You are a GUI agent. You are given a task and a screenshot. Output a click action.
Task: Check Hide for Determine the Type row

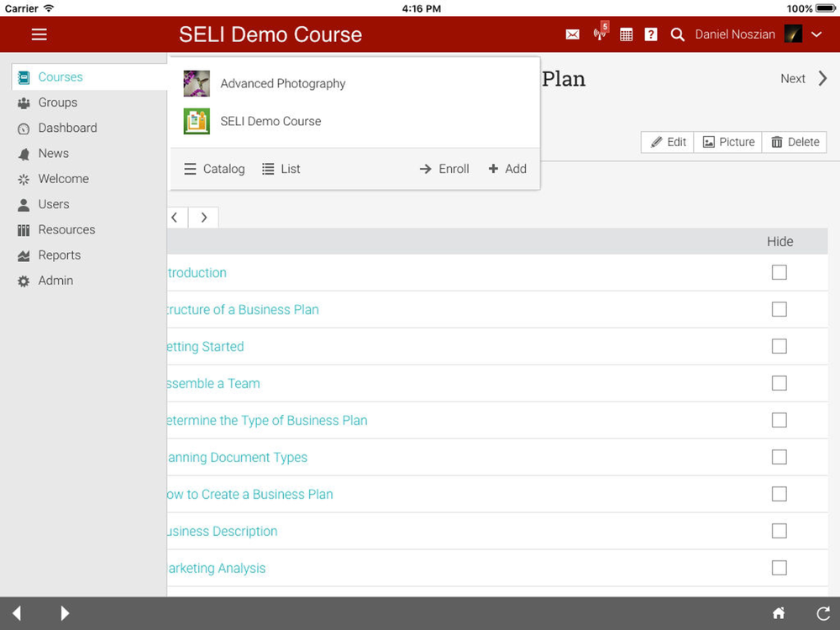click(780, 421)
